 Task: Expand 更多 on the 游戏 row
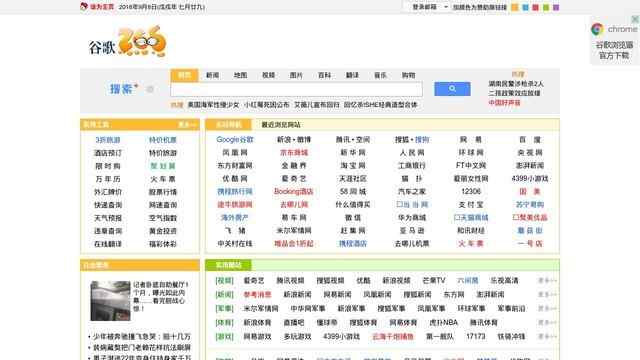pyautogui.click(x=547, y=337)
